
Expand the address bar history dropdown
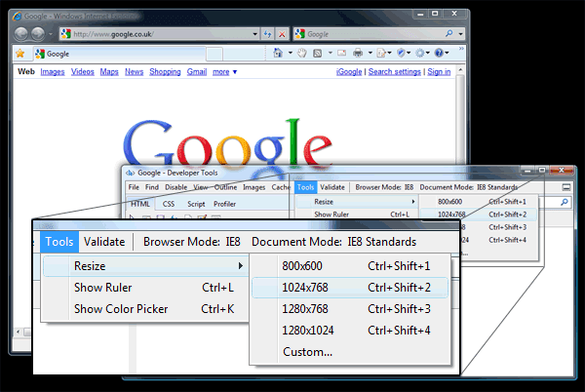coord(254,34)
